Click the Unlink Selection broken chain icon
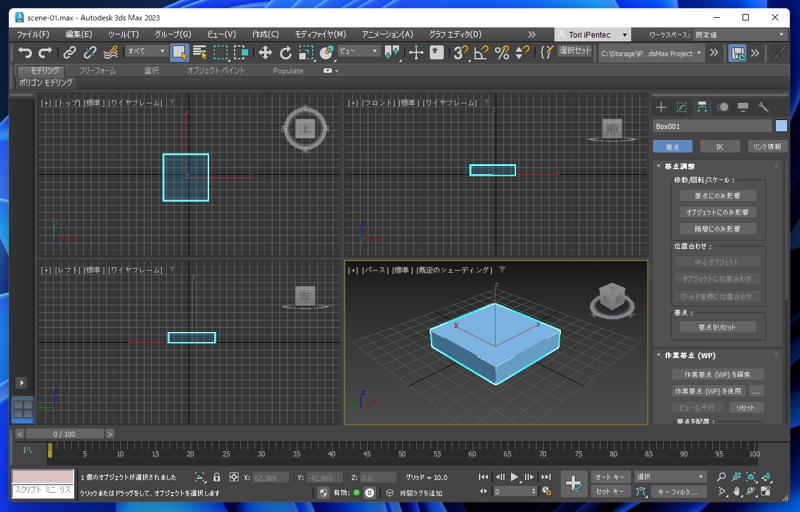 pyautogui.click(x=90, y=52)
